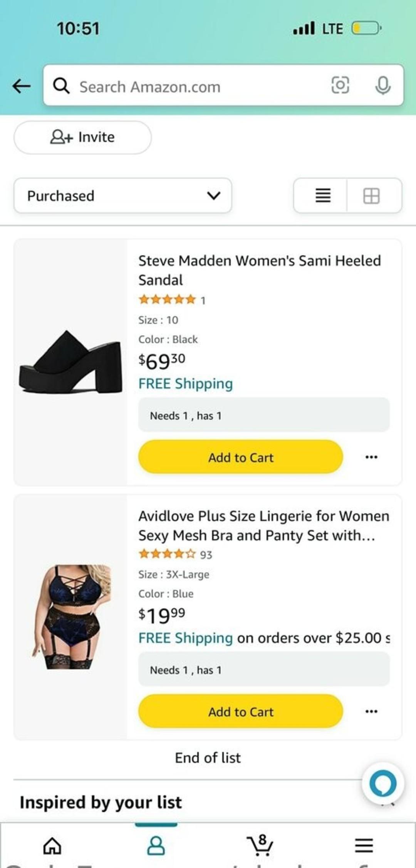
Task: Open the hamburger menu tab
Action: pyautogui.click(x=364, y=846)
